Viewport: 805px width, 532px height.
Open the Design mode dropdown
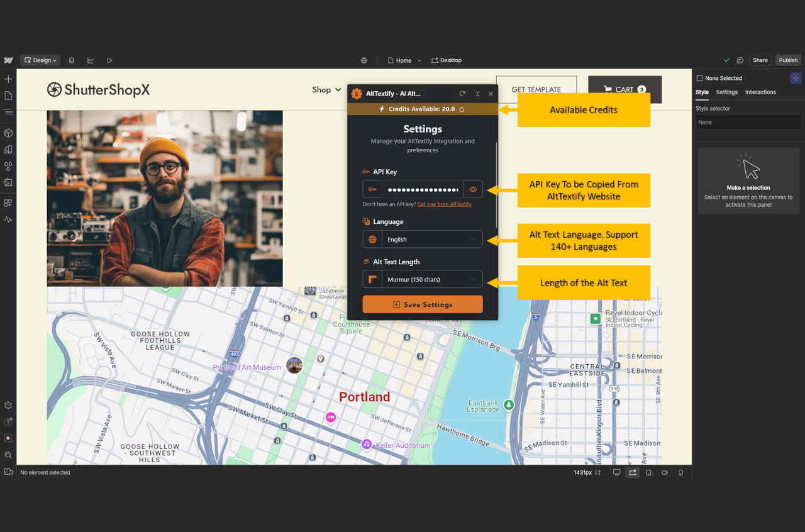point(40,60)
